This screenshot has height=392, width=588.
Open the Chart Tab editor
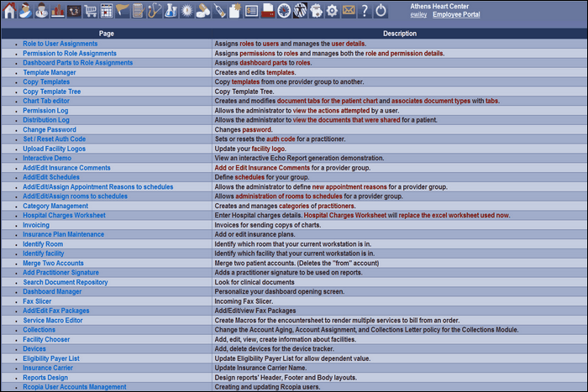(x=45, y=101)
